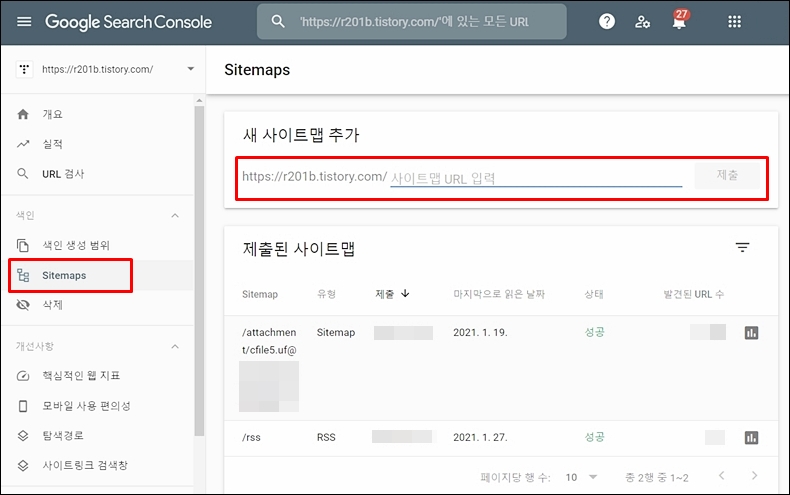Viewport: 790px width, 495px height.
Task: Click the tistory property favicon
Action: point(25,69)
